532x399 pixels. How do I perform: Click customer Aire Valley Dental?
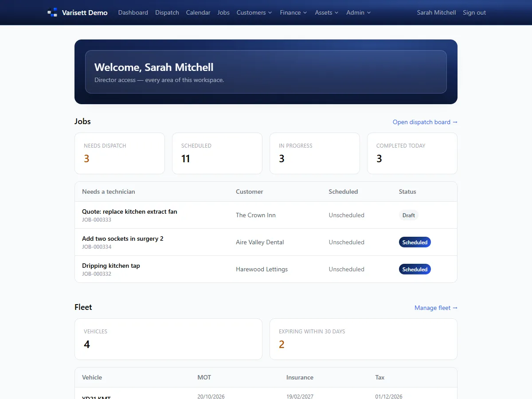tap(260, 242)
